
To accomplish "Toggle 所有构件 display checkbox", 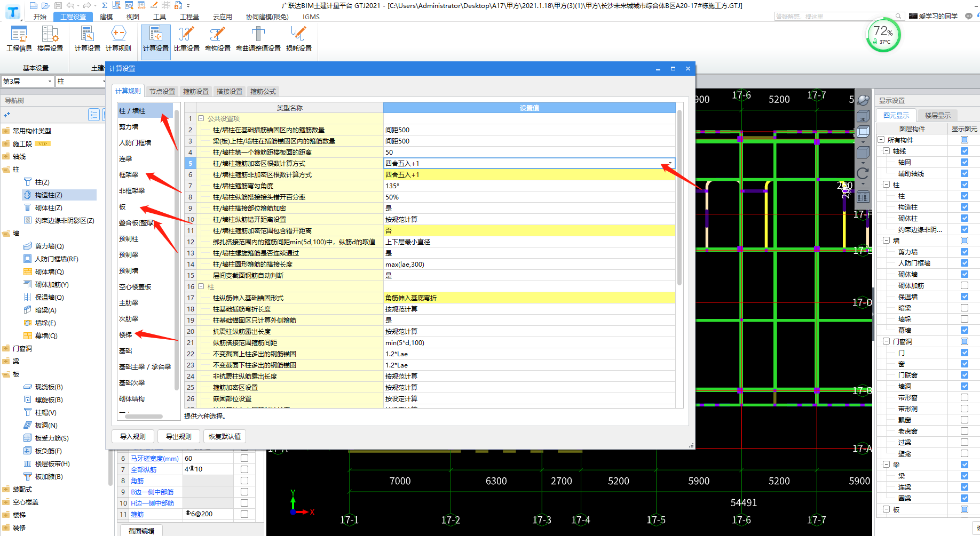I will click(965, 140).
